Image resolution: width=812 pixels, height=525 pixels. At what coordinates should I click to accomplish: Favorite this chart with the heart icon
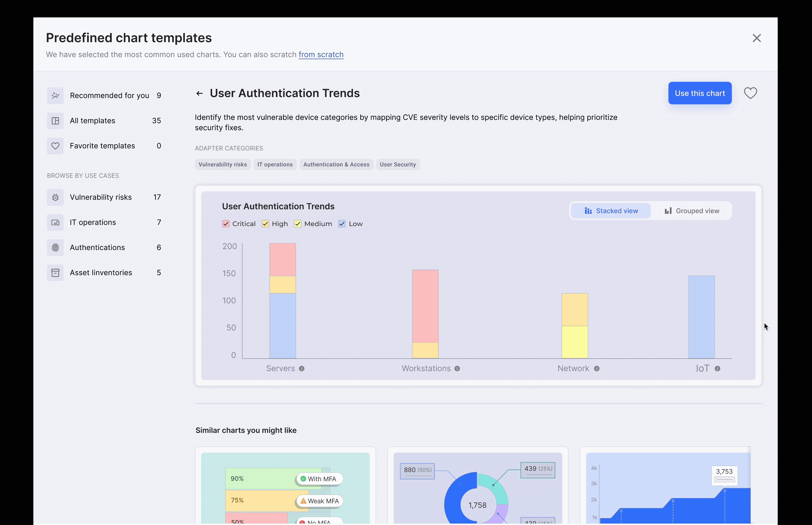coord(750,93)
